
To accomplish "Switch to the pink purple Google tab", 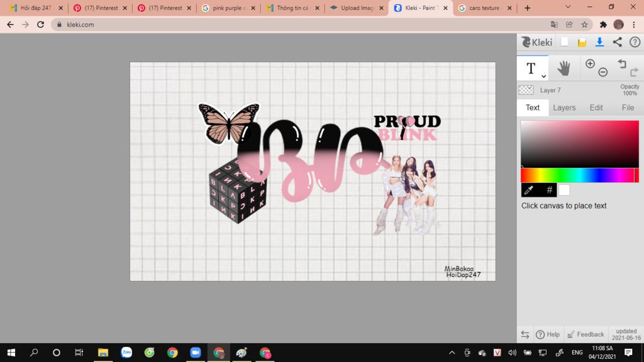I will [228, 8].
